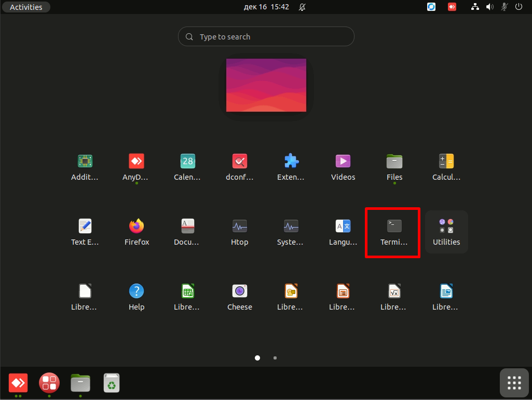Open the Trash icon in the dock
The image size is (532, 400).
click(x=111, y=383)
